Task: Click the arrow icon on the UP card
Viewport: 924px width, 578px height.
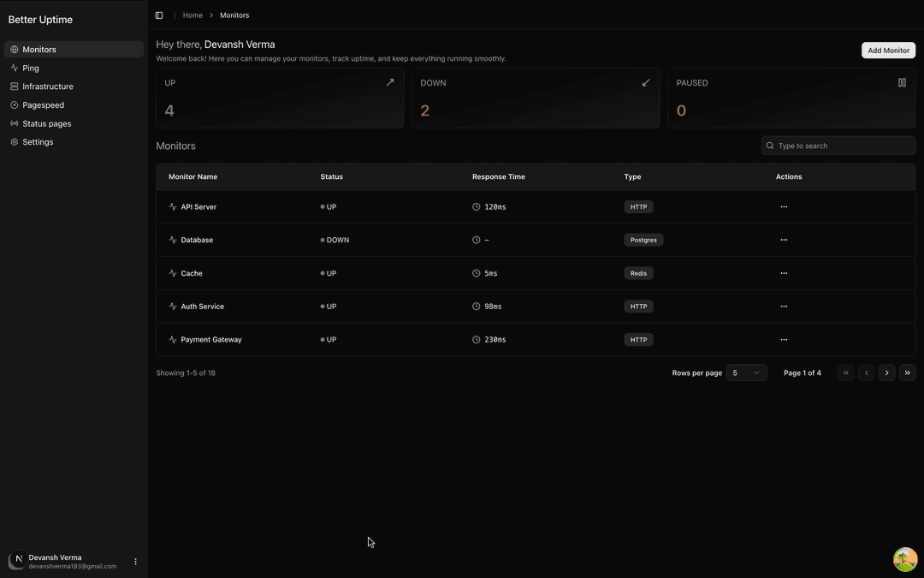Action: click(389, 82)
